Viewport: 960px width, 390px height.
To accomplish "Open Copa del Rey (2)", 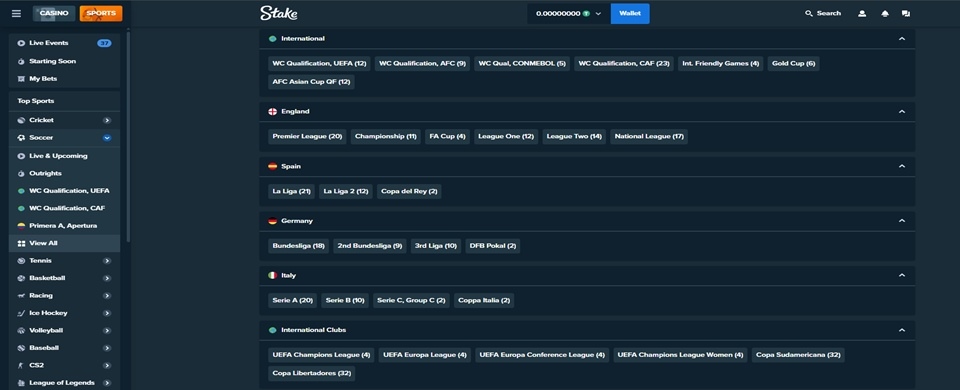I will point(409,191).
